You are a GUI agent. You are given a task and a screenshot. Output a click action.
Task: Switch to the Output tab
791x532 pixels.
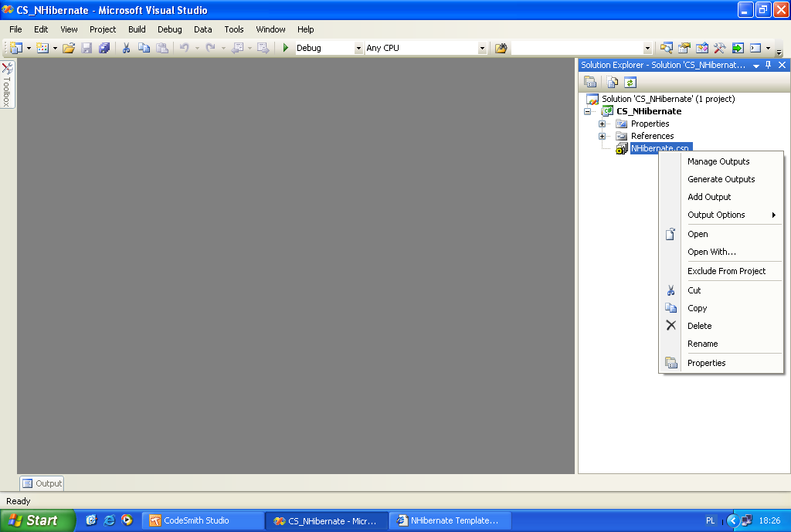tap(42, 483)
